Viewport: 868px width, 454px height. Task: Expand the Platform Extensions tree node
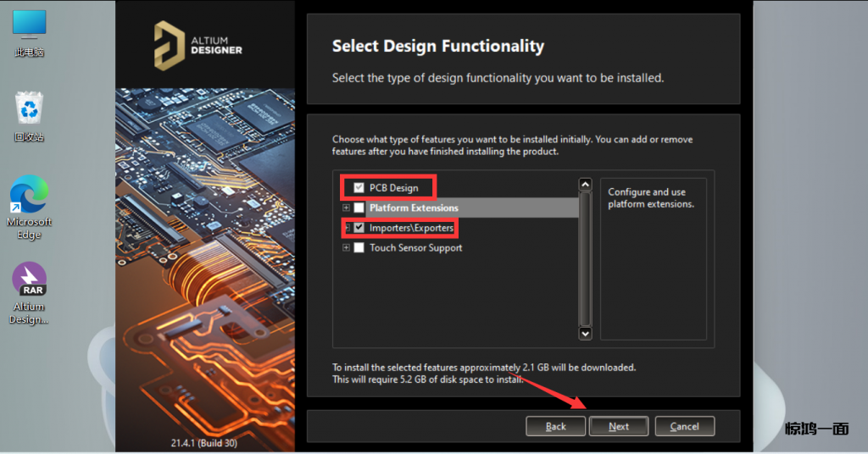346,208
